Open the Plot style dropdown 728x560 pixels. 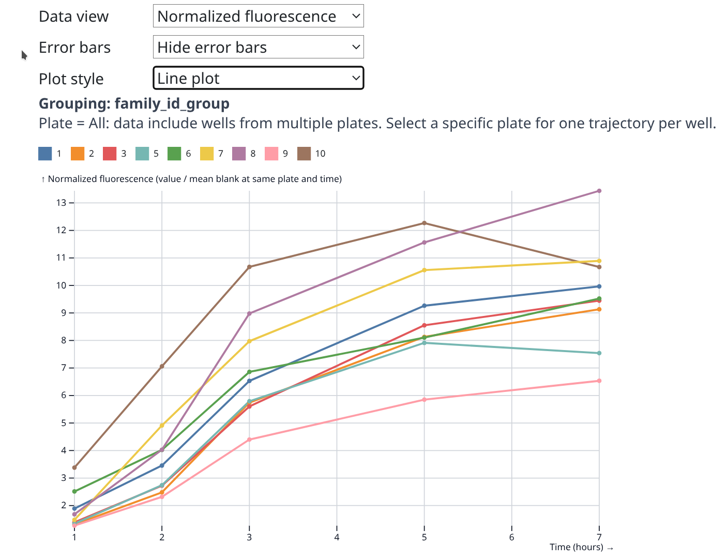click(258, 78)
